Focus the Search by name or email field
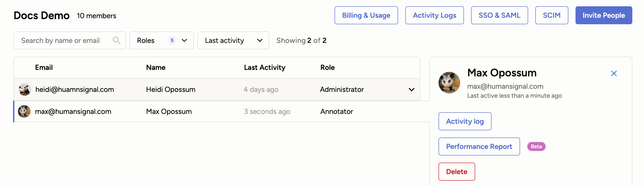The height and width of the screenshot is (186, 644). coord(70,40)
